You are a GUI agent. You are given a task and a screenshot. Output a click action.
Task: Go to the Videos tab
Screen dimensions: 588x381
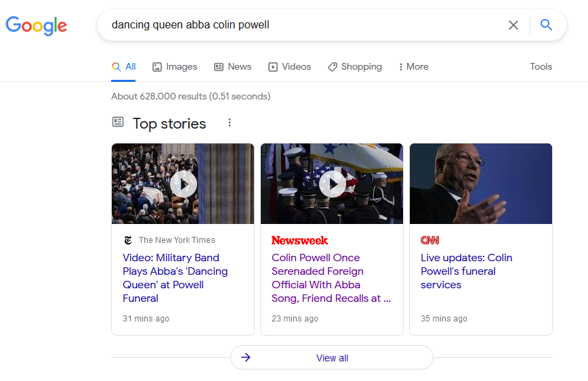289,67
